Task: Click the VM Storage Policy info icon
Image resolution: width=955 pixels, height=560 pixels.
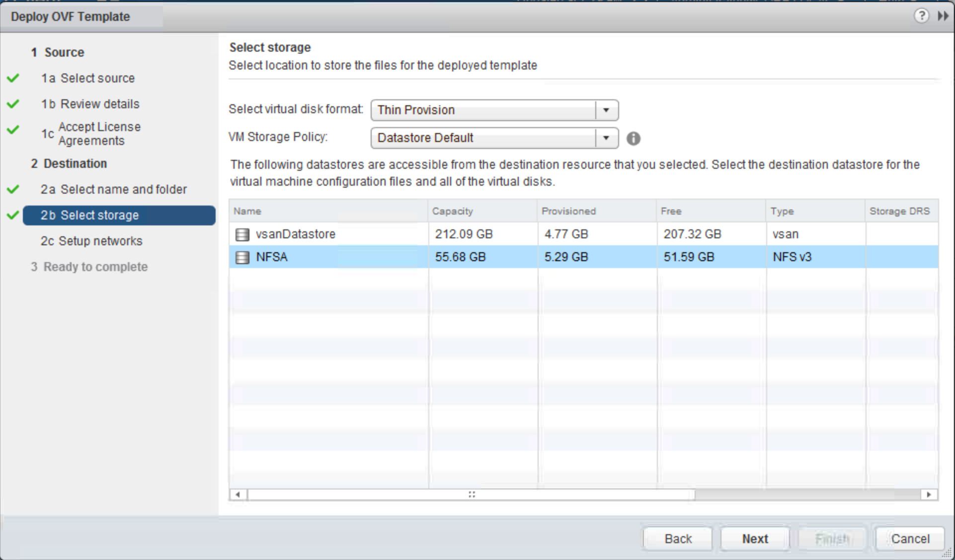Action: point(633,139)
